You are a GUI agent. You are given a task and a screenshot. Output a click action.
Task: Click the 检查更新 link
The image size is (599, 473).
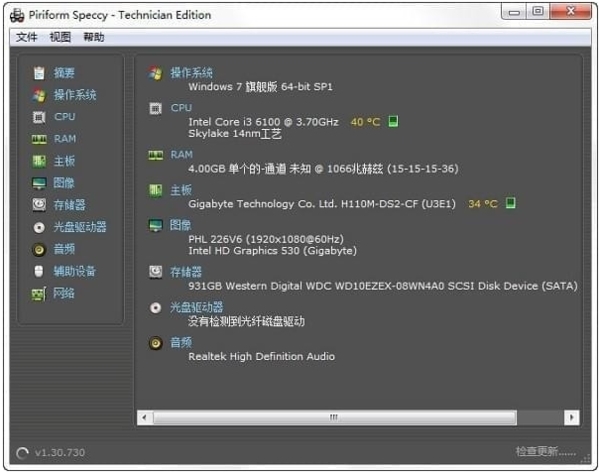pyautogui.click(x=546, y=451)
